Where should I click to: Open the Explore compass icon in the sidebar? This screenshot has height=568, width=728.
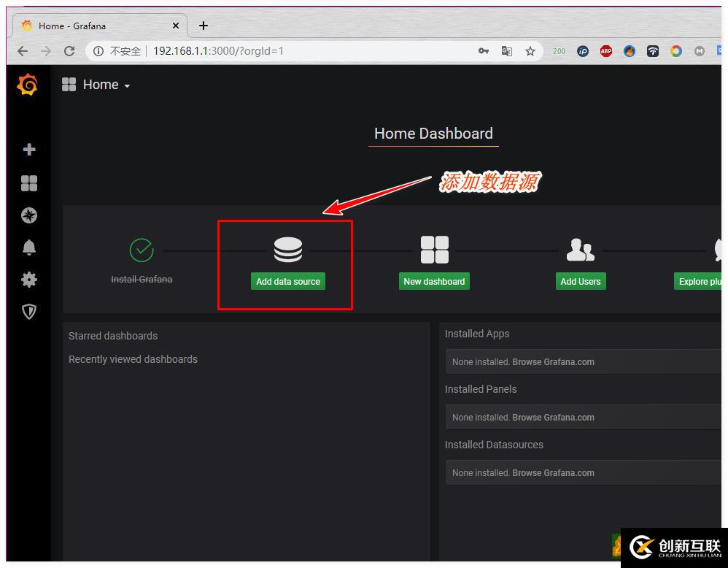29,215
